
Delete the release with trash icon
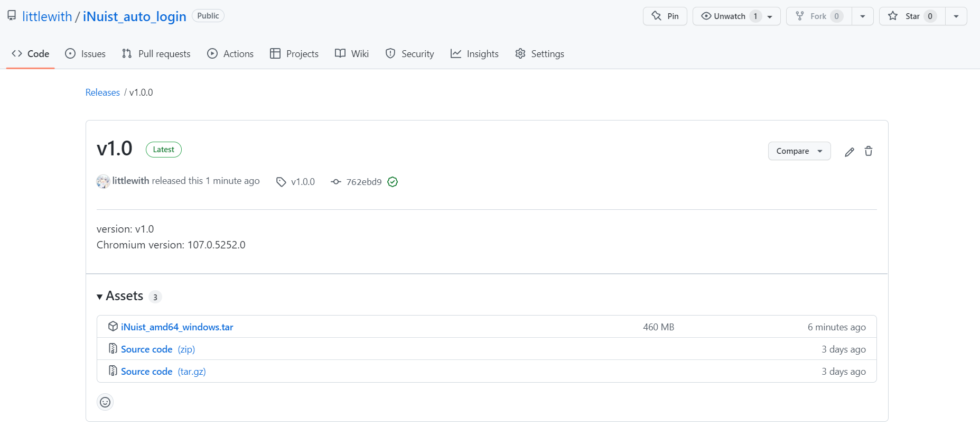coord(869,152)
